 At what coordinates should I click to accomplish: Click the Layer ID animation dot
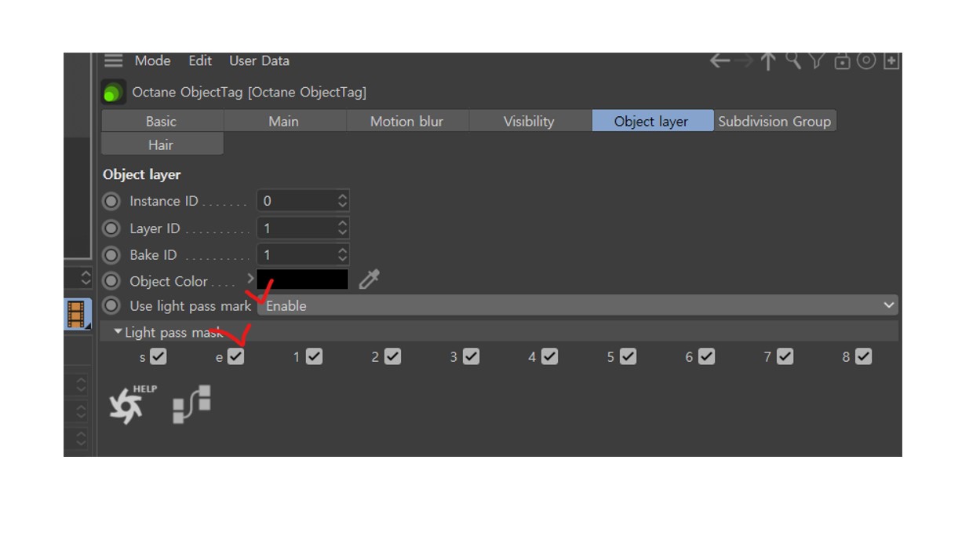point(111,228)
